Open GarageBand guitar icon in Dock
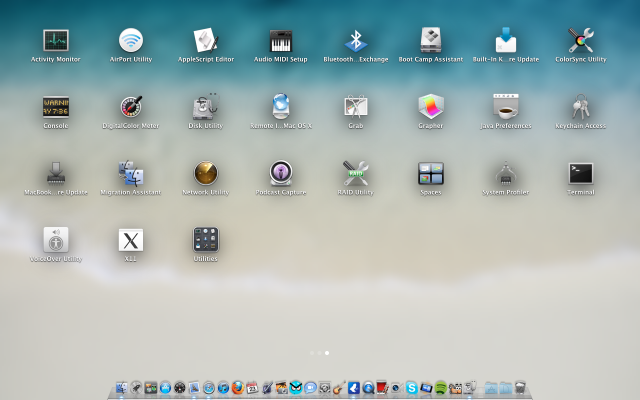 pos(340,387)
